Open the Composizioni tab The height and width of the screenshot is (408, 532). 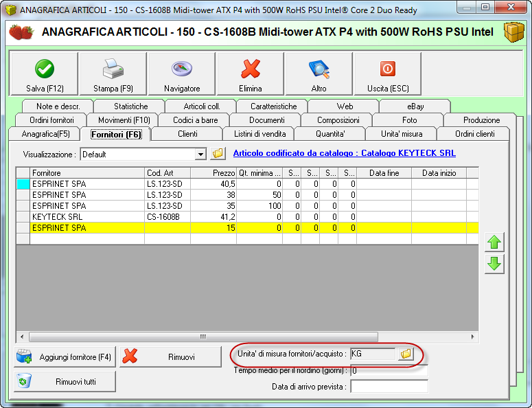point(338,120)
